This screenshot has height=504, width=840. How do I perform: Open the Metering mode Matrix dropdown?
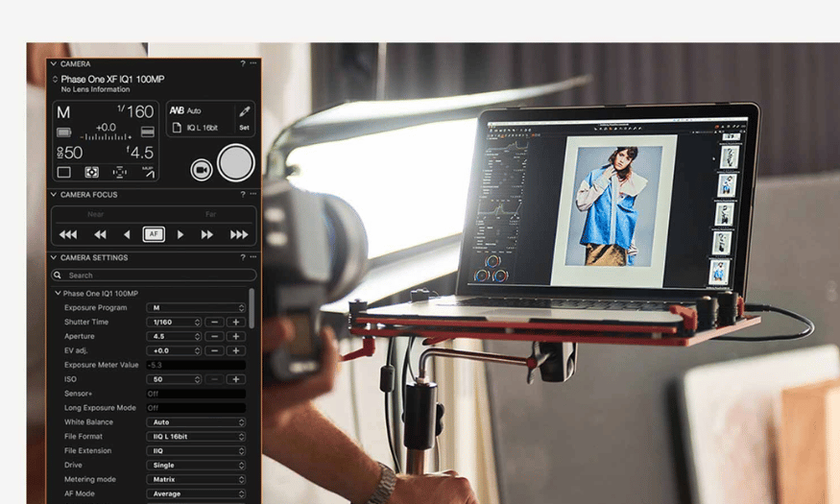196,479
